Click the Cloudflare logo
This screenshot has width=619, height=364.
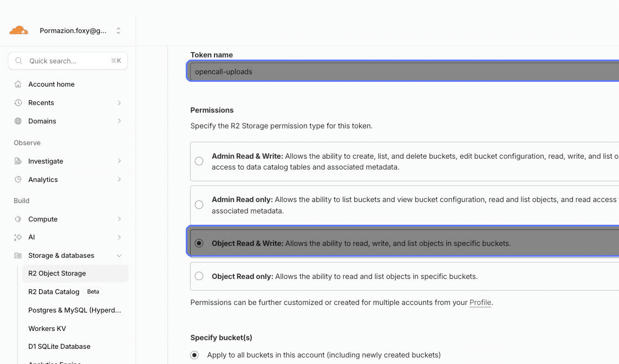(18, 30)
